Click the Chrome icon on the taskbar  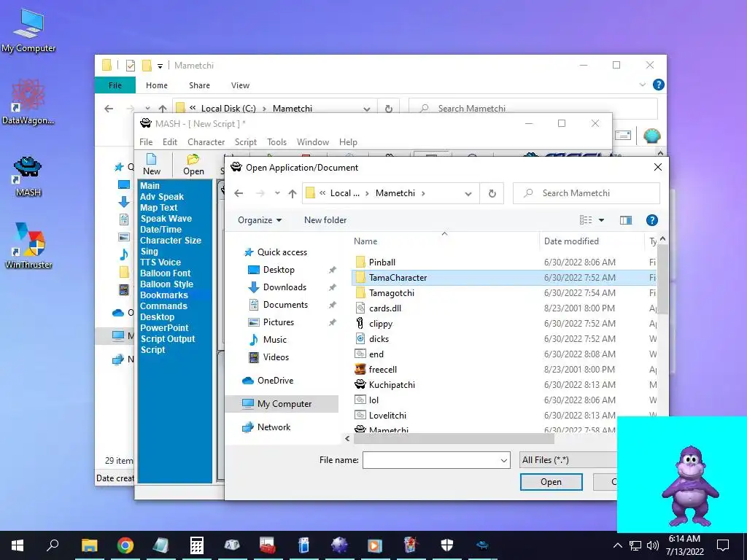(125, 545)
